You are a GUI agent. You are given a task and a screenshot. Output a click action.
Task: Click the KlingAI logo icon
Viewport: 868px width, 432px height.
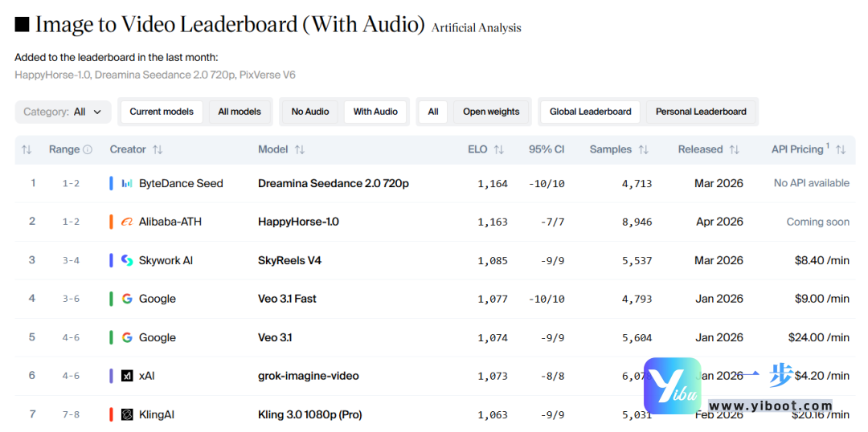127,414
